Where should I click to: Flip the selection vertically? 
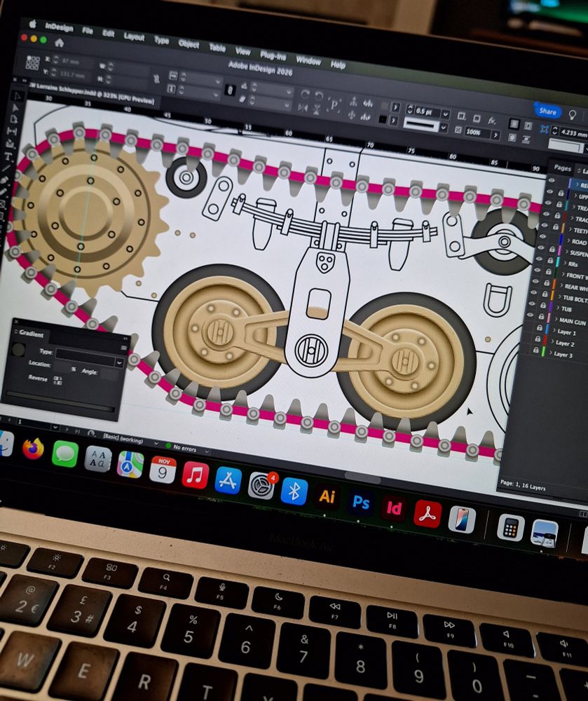click(x=316, y=109)
